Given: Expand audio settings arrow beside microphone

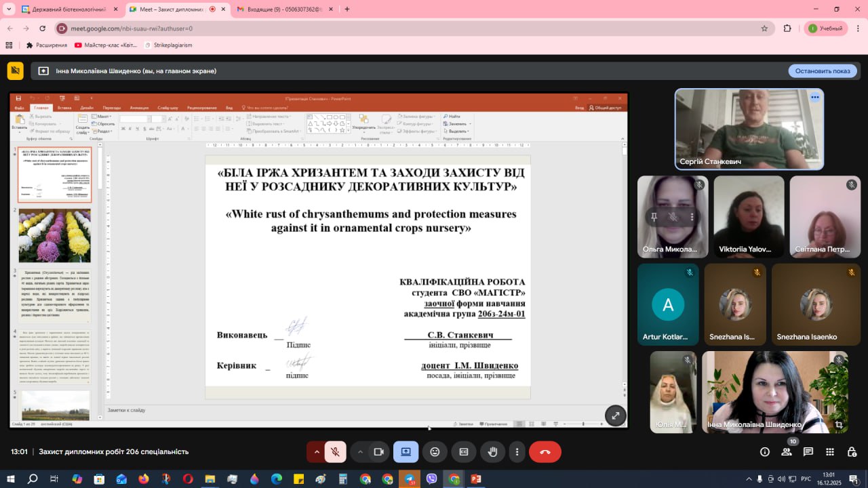Looking at the screenshot, I should coord(316,451).
